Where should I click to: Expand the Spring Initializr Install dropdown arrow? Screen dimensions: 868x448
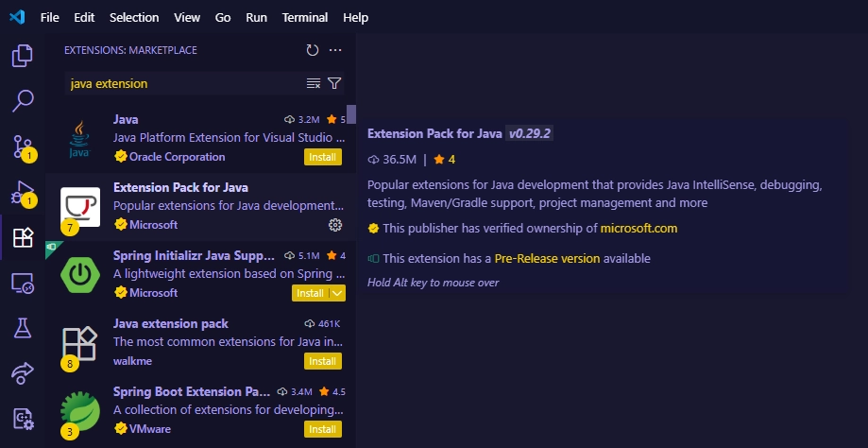pyautogui.click(x=338, y=293)
